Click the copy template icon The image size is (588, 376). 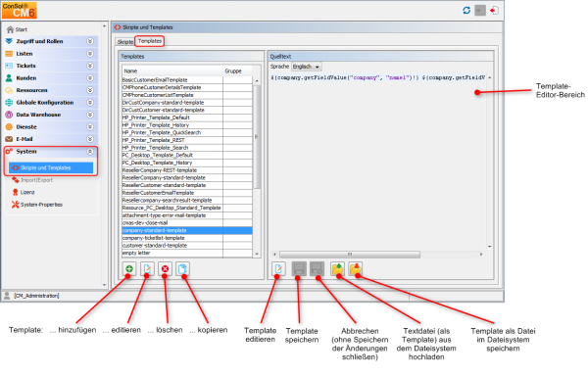point(182,268)
